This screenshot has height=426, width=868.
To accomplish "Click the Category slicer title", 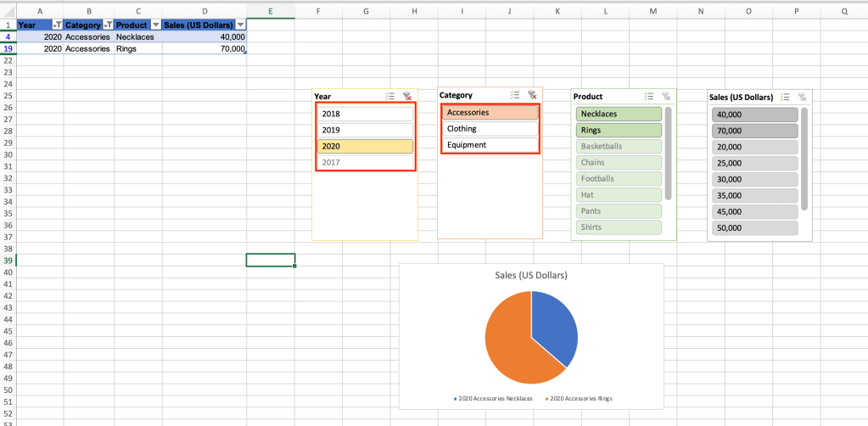I will (456, 95).
